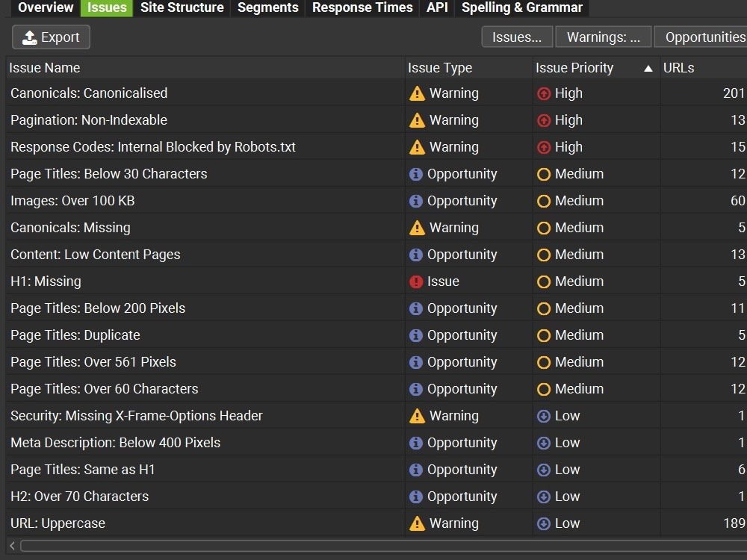The height and width of the screenshot is (560, 747).
Task: Switch to the Overview tab
Action: [46, 7]
